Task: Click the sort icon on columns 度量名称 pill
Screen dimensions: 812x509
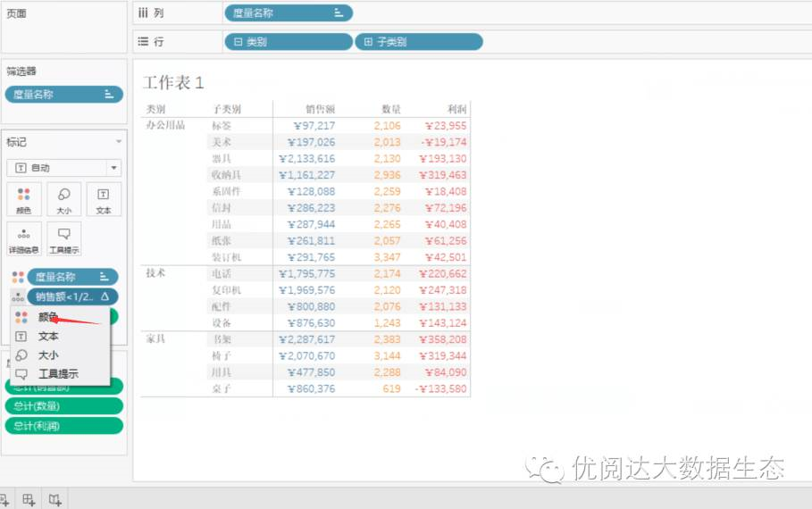Action: [x=339, y=13]
